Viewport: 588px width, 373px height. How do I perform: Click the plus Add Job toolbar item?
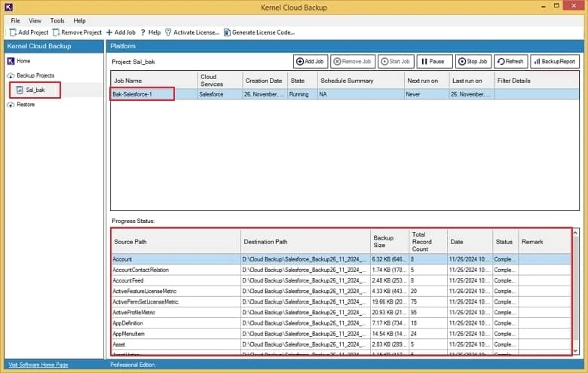(121, 32)
